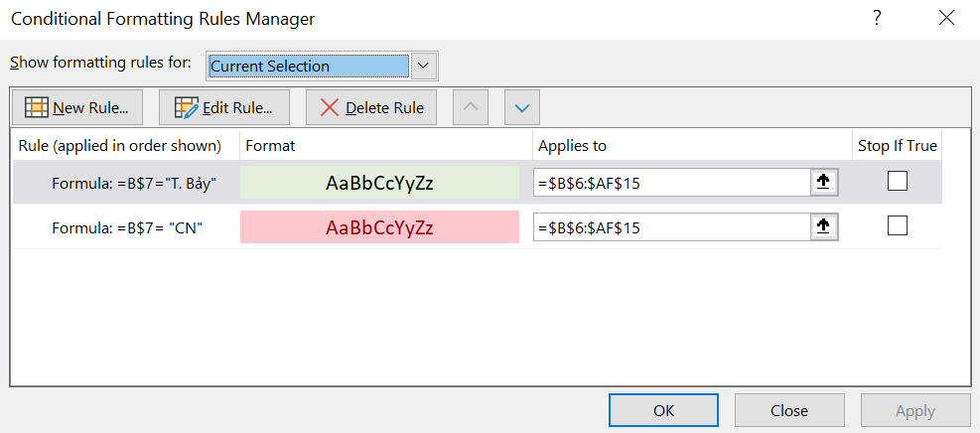Click the green format preview swatch

pos(379,183)
